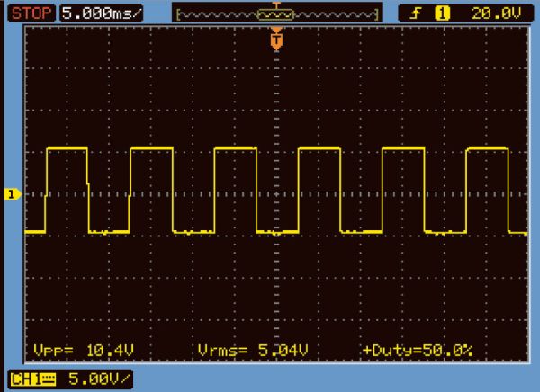The image size is (540, 392).
Task: Select the yellow channel 1 ground marker
Action: (x=13, y=194)
